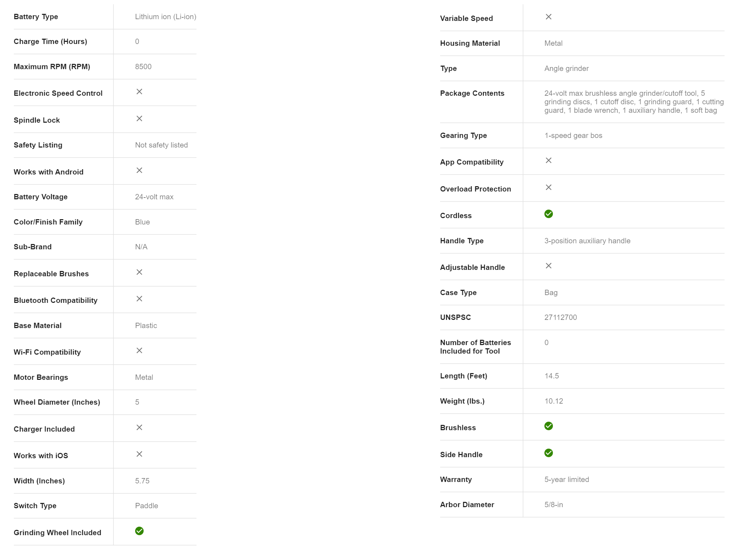The image size is (732, 560).
Task: Click the X mark for Overload Protection
Action: (x=548, y=188)
